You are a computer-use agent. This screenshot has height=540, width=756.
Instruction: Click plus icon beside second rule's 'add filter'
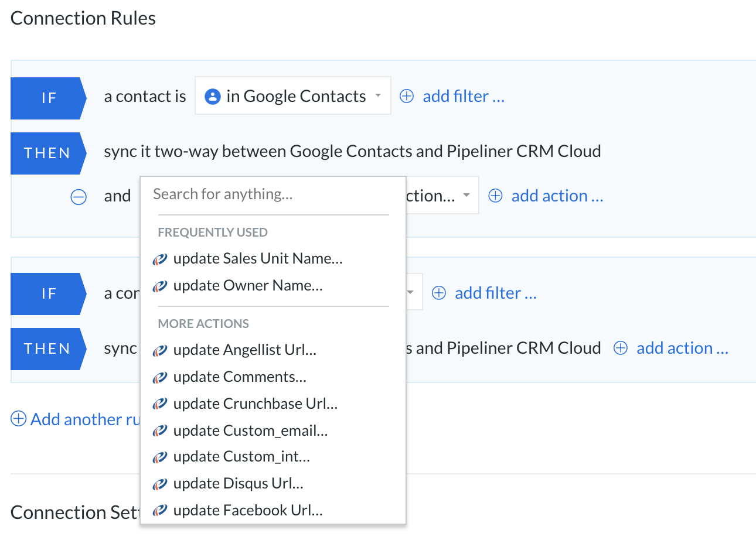[438, 293]
